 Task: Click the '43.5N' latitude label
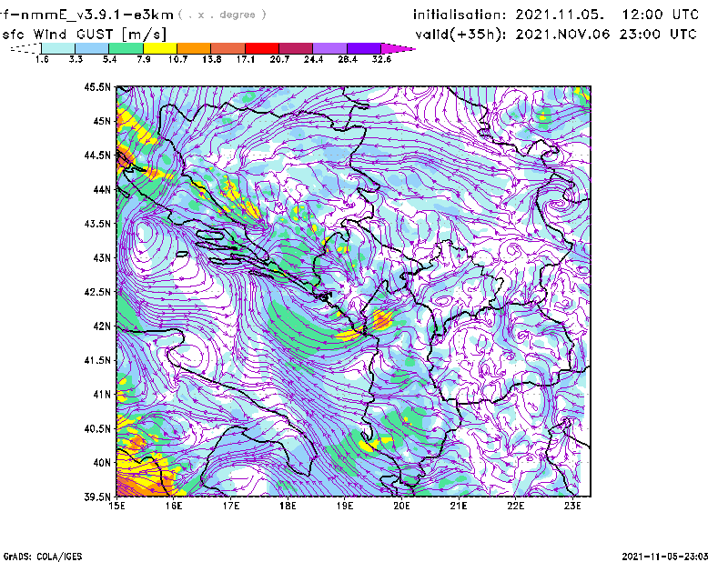pyautogui.click(x=97, y=224)
